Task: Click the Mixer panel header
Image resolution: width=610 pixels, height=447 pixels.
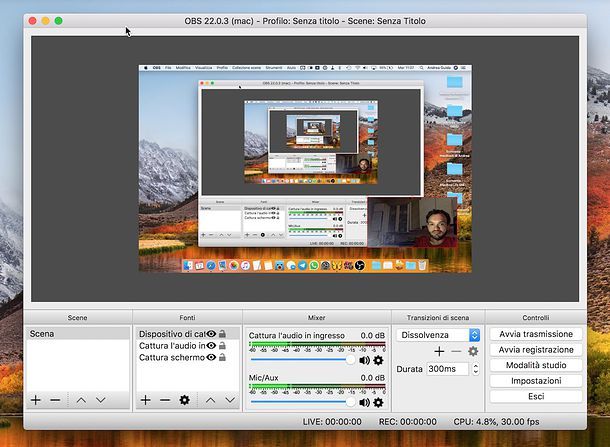Action: 317,317
